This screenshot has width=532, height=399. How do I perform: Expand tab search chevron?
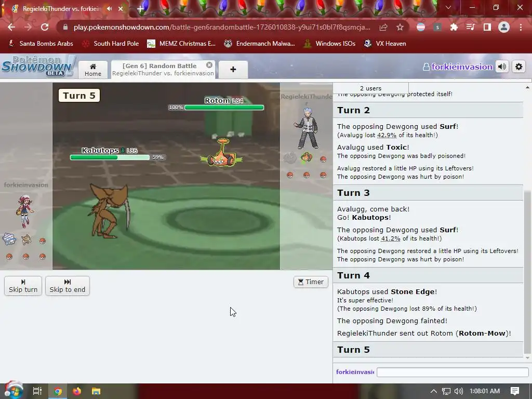(x=448, y=7)
